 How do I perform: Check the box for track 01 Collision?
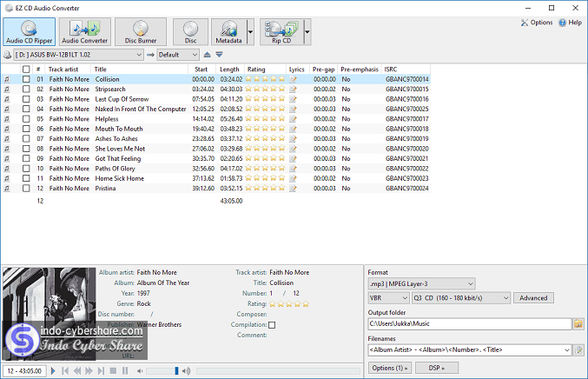26,79
